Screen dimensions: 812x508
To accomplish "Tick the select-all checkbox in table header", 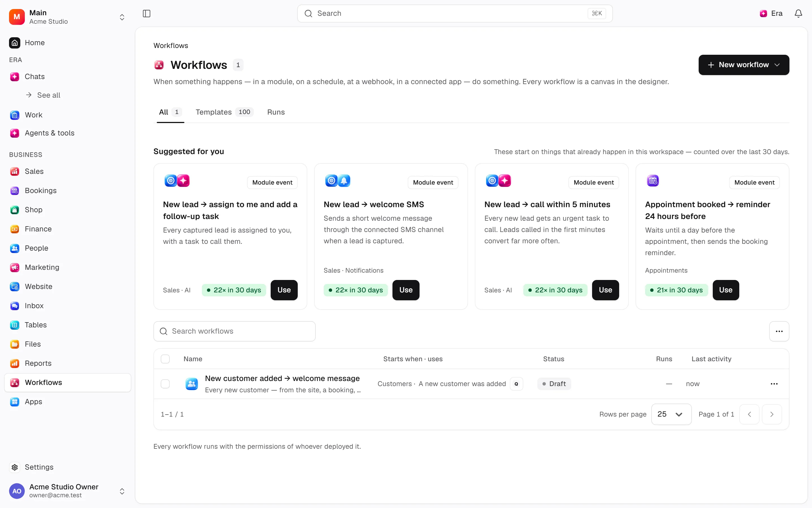I will pyautogui.click(x=165, y=359).
